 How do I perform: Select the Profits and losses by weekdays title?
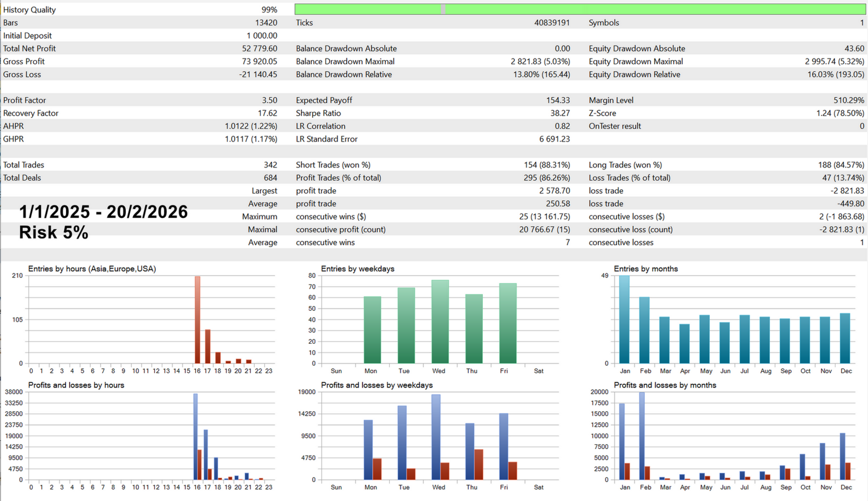tap(377, 385)
